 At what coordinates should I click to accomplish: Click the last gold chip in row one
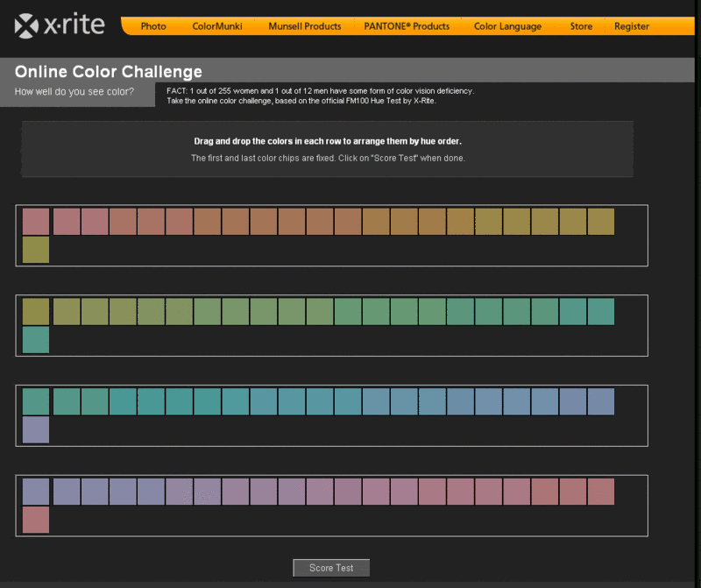(x=601, y=223)
